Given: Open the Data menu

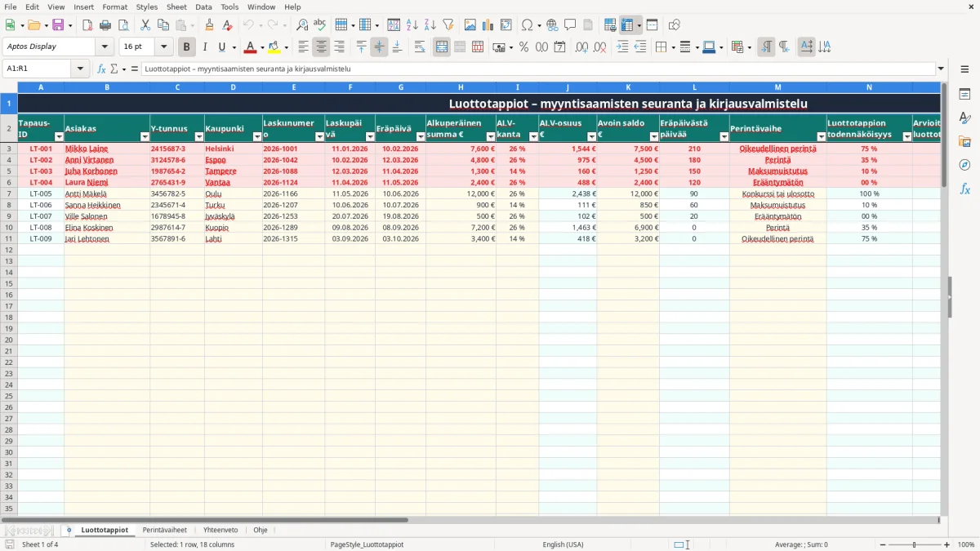Looking at the screenshot, I should click(x=203, y=7).
